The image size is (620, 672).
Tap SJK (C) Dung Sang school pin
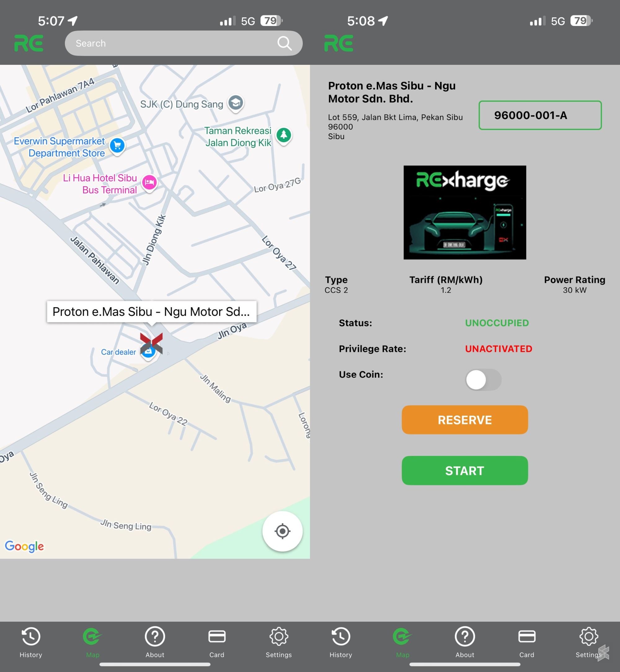click(x=236, y=103)
